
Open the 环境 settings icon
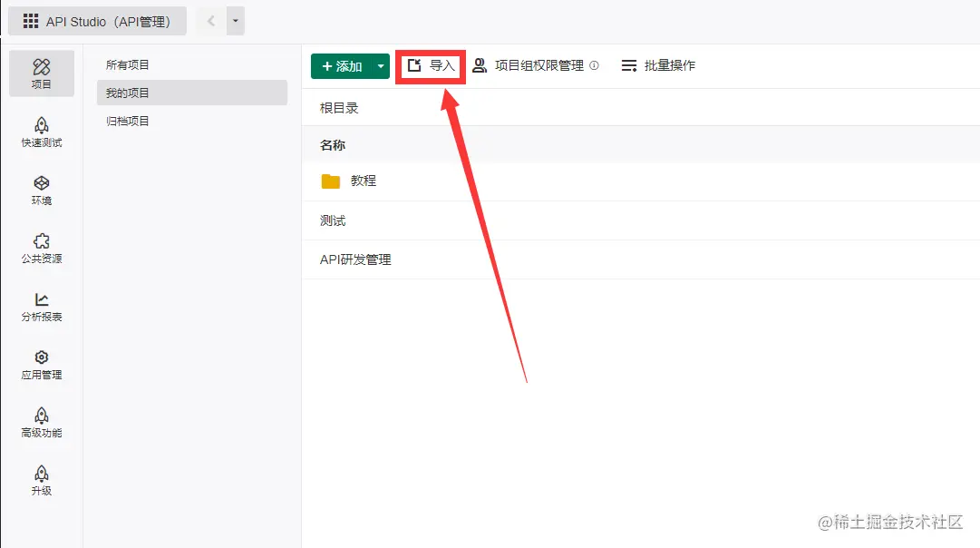pyautogui.click(x=41, y=191)
